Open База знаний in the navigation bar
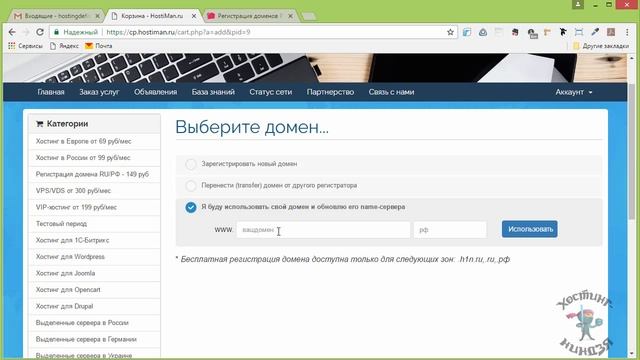 213,92
